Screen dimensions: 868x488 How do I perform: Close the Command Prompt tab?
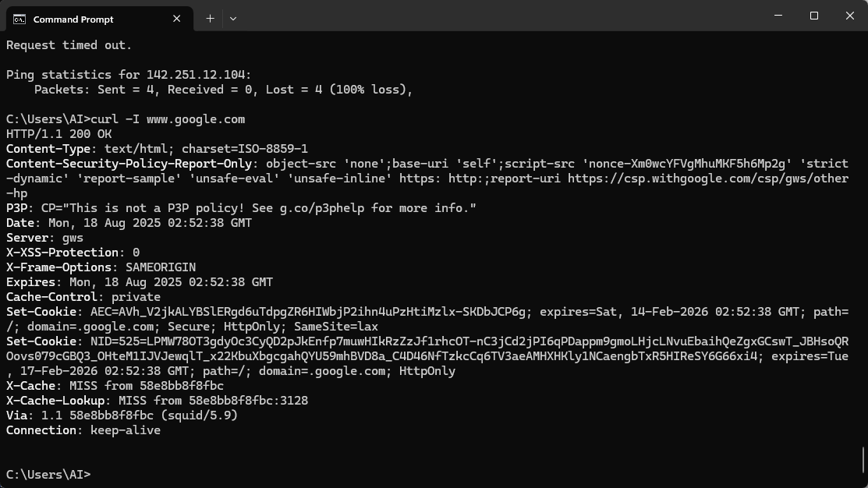click(176, 19)
